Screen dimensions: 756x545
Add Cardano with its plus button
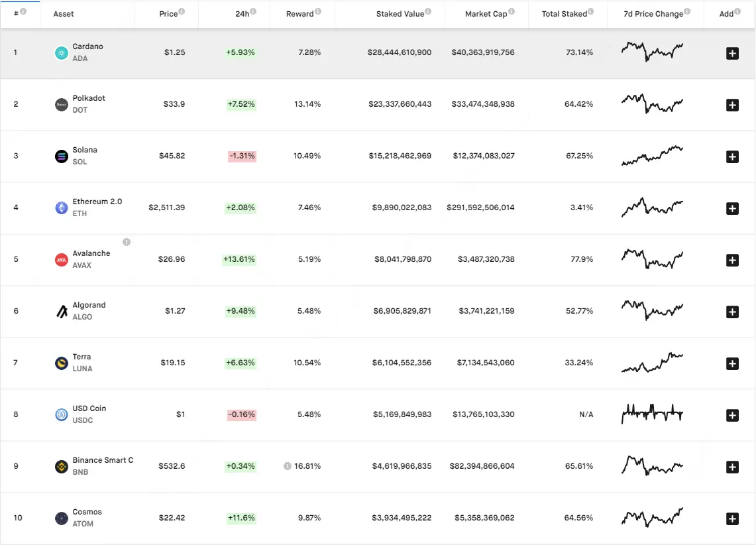tap(732, 53)
